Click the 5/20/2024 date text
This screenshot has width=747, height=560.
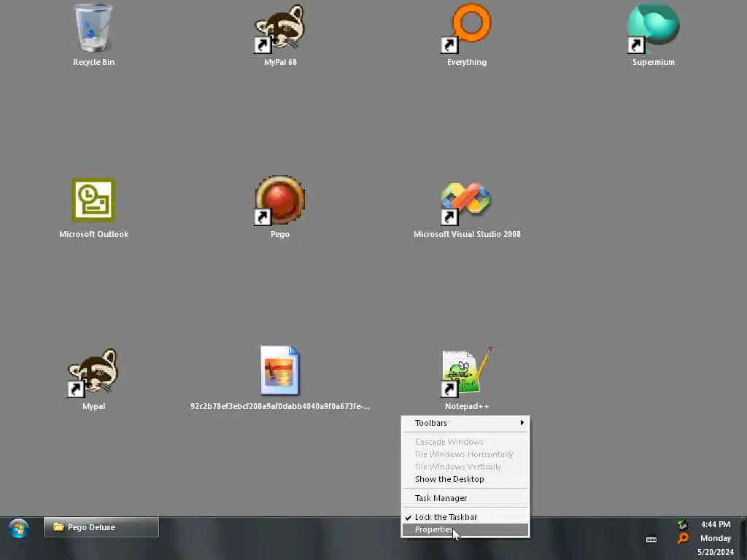[716, 553]
